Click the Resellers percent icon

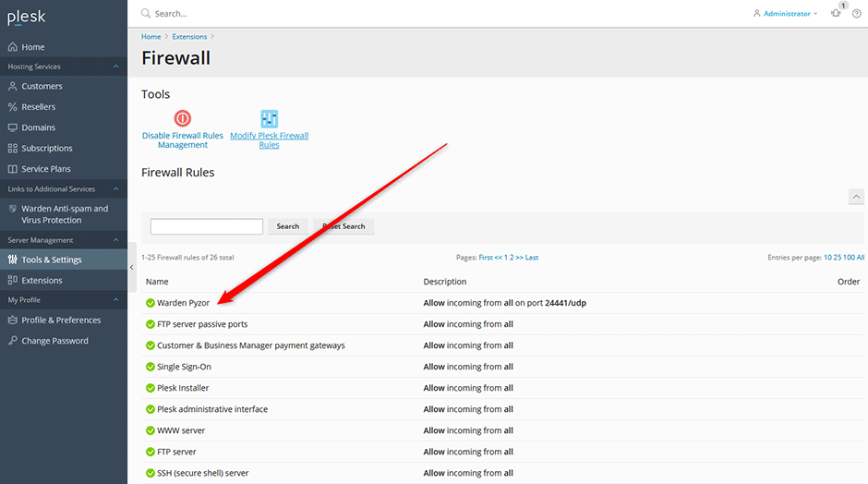tap(12, 107)
